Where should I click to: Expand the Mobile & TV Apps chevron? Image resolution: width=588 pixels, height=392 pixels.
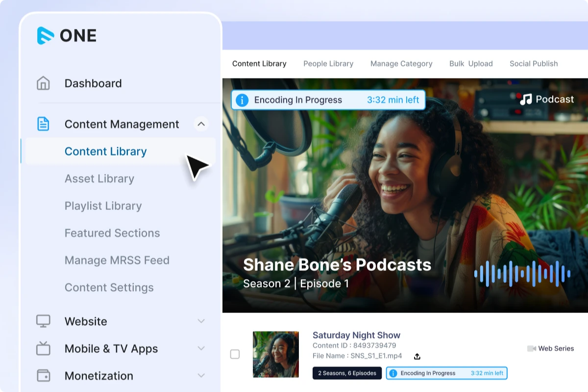201,348
